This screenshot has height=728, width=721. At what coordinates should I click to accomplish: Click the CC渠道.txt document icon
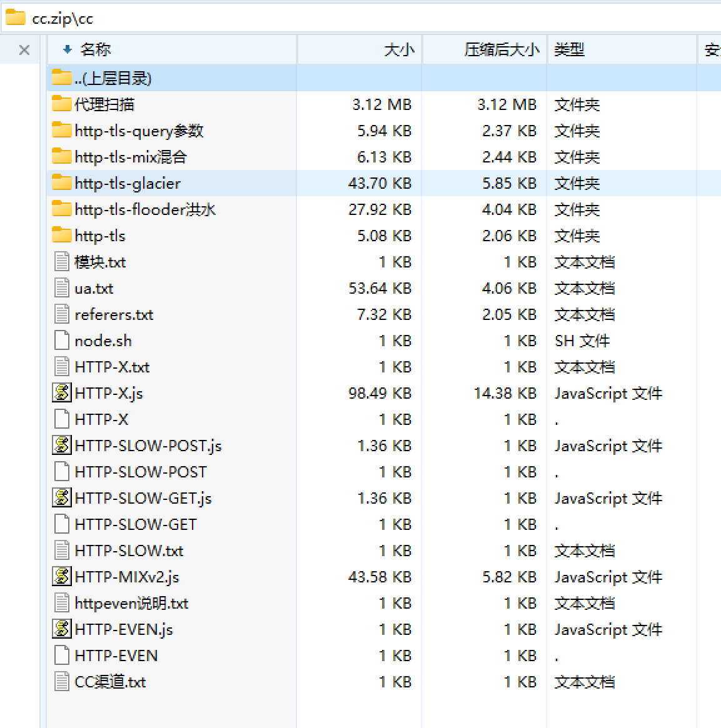click(61, 681)
